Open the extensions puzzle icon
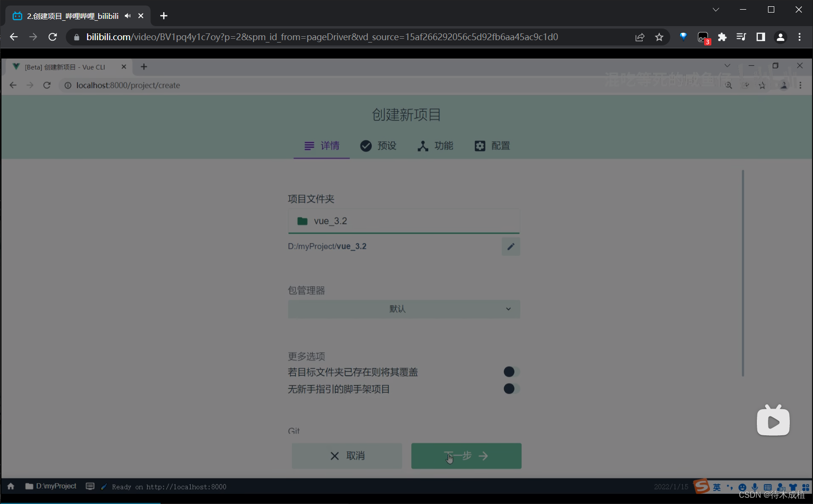 tap(722, 37)
